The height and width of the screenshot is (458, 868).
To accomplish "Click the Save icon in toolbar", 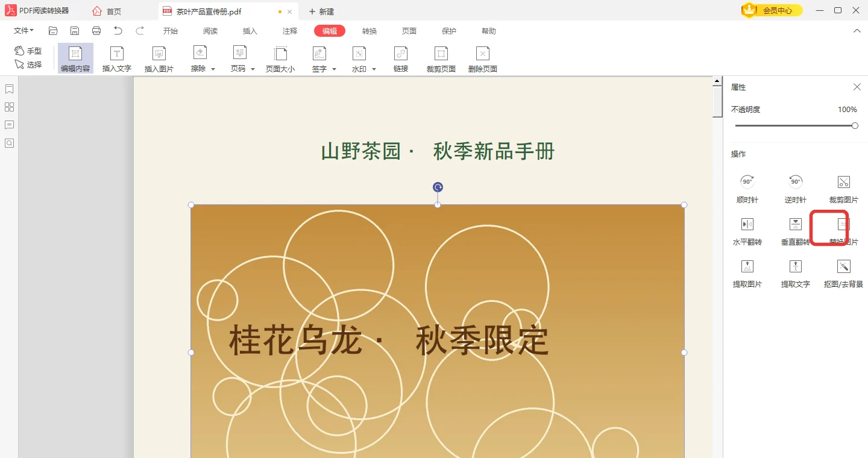I will pyautogui.click(x=75, y=31).
